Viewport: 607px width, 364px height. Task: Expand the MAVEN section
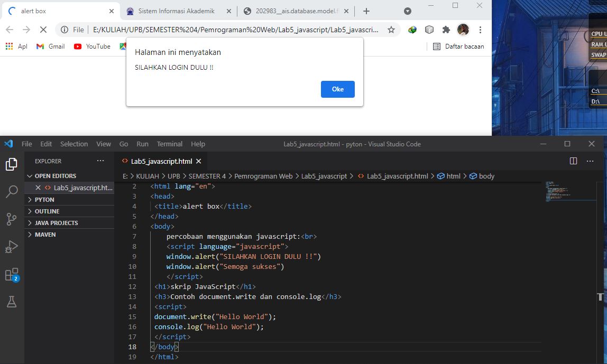(45, 234)
